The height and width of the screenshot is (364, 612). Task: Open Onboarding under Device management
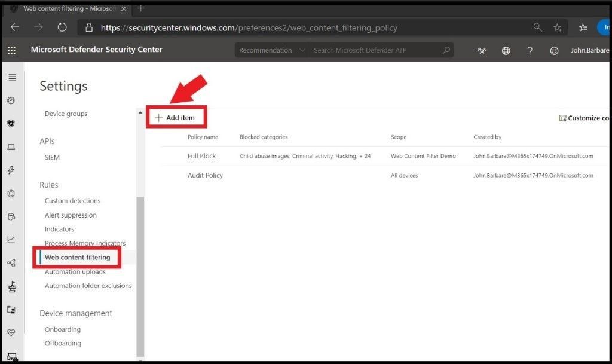(x=62, y=329)
